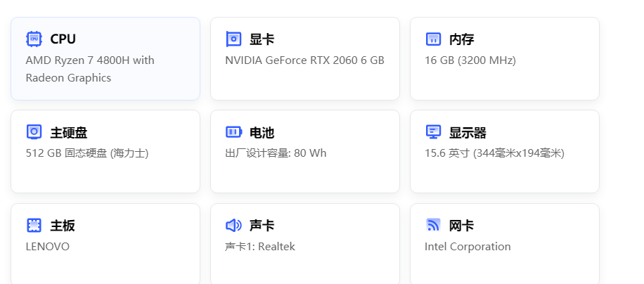
Task: Click the CPU chip icon
Action: point(34,39)
